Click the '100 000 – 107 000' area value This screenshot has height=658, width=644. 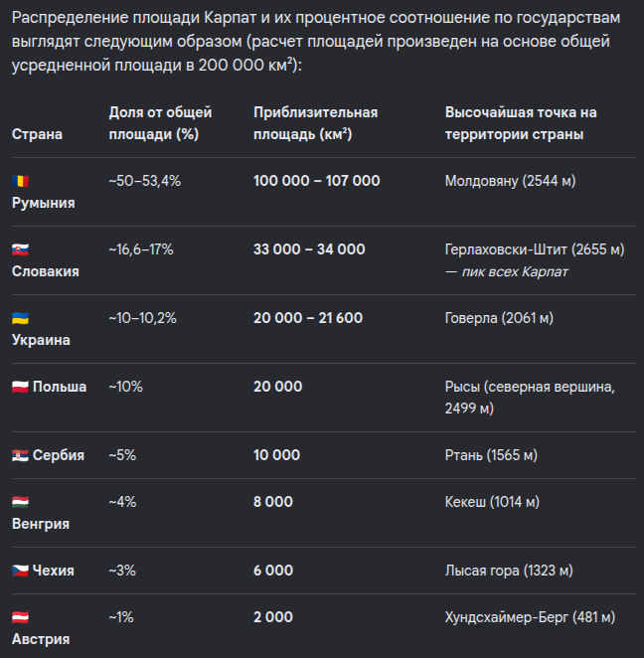317,181
